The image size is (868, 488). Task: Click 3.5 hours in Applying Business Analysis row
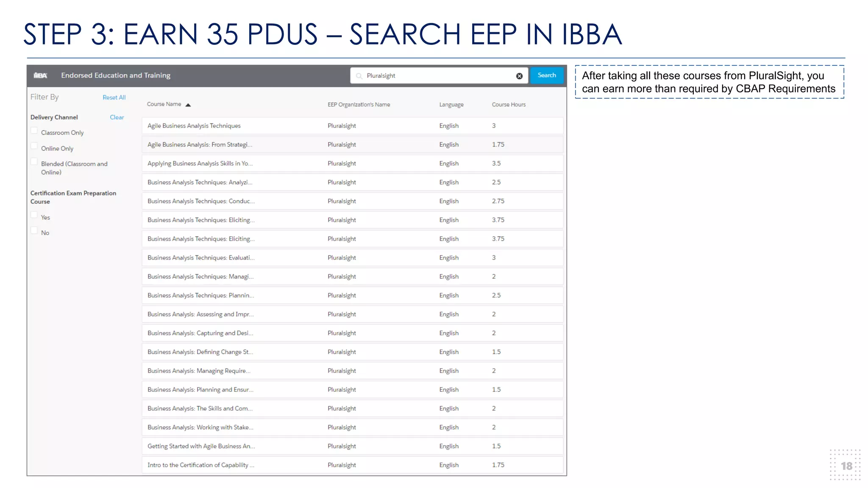pos(496,164)
